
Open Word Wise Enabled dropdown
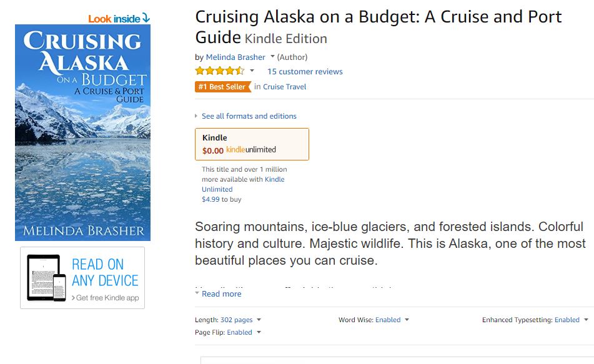coord(388,320)
